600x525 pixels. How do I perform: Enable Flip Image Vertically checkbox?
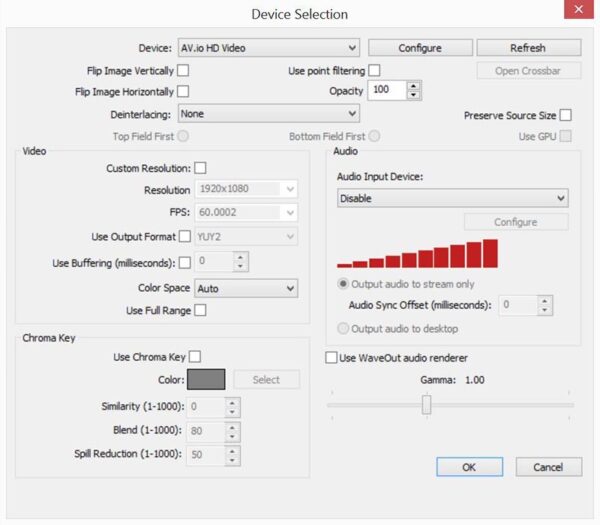click(x=183, y=71)
